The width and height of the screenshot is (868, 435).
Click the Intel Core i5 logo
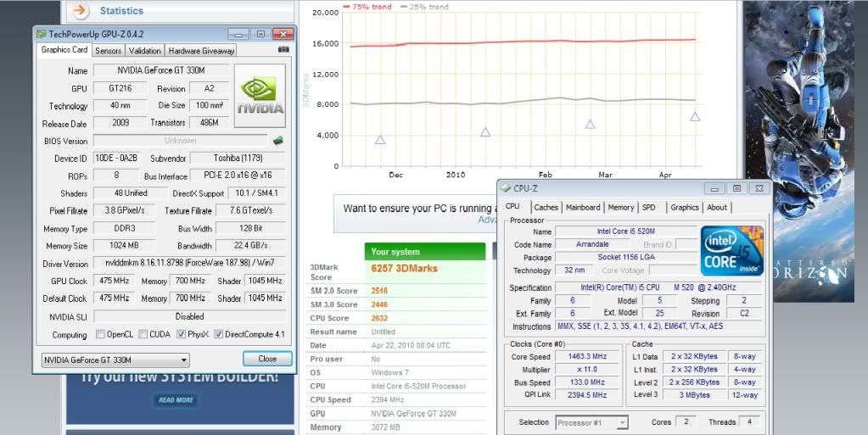732,250
